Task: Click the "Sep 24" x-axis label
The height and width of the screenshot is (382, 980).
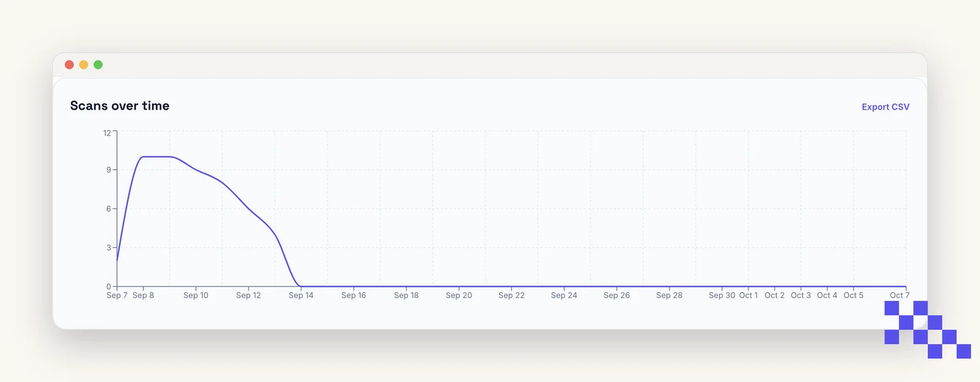Action: pyautogui.click(x=564, y=295)
